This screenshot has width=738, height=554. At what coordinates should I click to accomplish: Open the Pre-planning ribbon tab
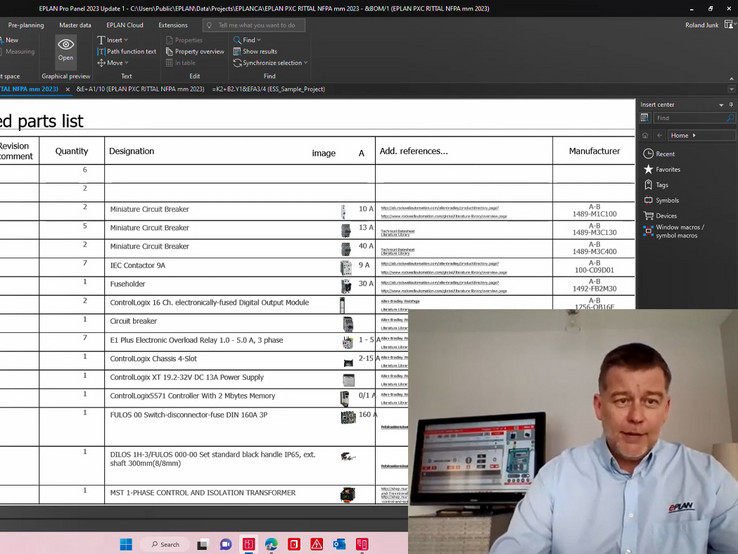26,25
